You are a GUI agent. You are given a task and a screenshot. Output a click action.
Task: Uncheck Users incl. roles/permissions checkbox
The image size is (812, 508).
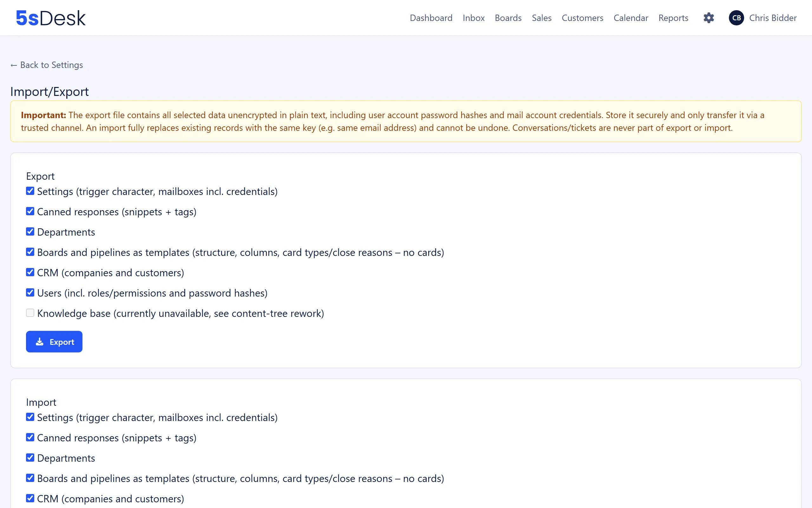(30, 293)
